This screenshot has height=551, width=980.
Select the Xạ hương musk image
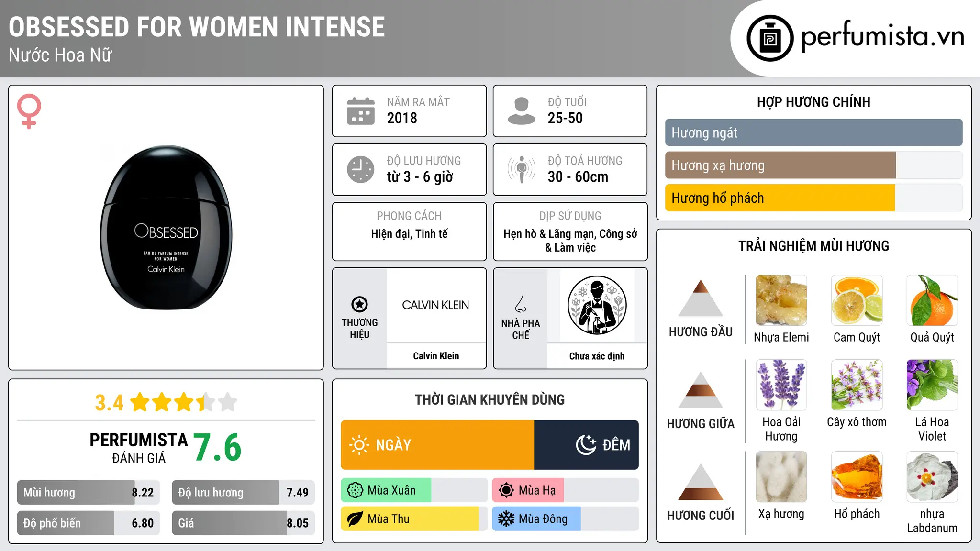[x=781, y=477]
